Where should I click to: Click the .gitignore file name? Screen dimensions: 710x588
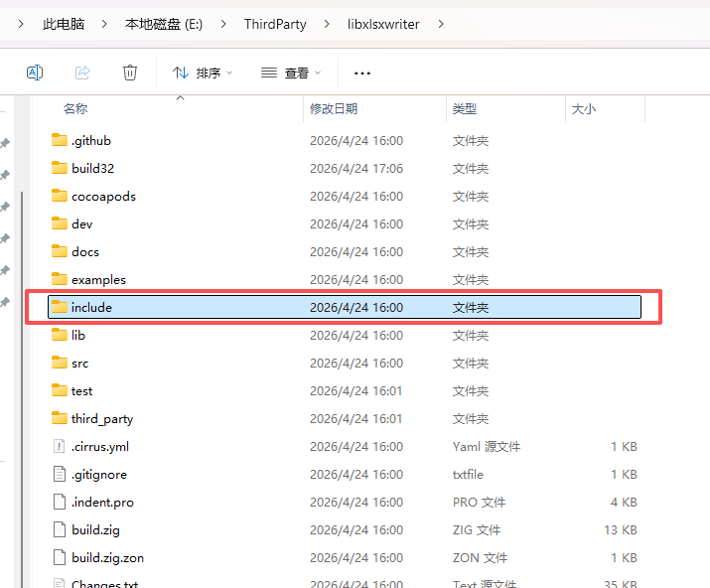(x=99, y=475)
